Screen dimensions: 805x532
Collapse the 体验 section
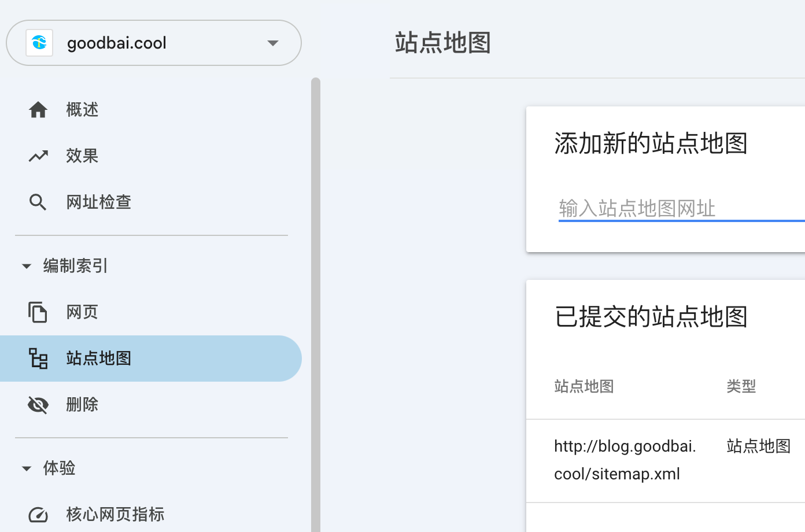27,468
